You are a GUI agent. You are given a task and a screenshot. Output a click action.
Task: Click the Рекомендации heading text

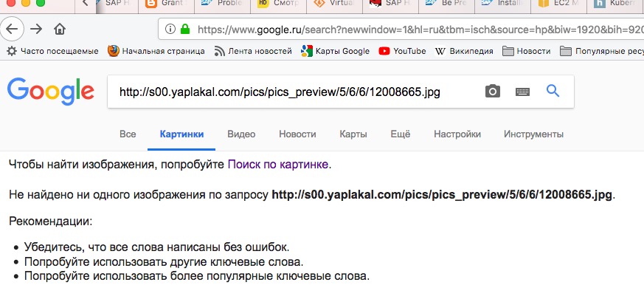tap(50, 222)
